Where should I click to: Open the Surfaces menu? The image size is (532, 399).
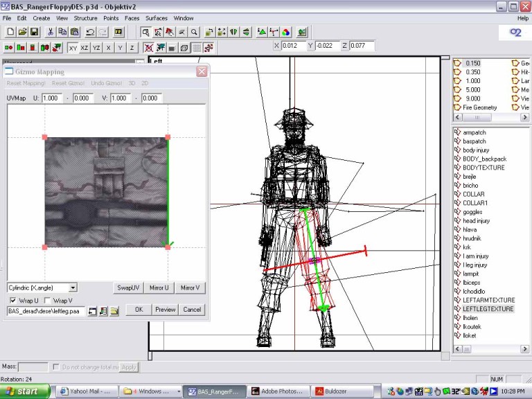point(156,17)
